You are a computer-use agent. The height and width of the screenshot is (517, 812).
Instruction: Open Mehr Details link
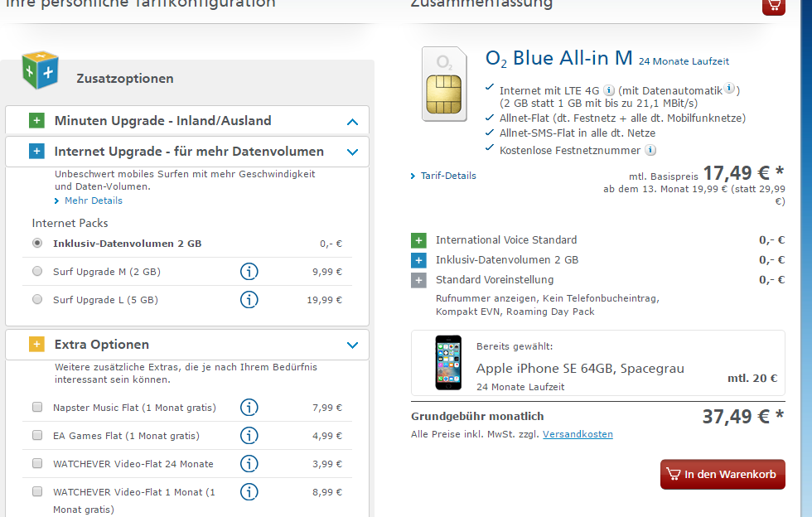93,201
